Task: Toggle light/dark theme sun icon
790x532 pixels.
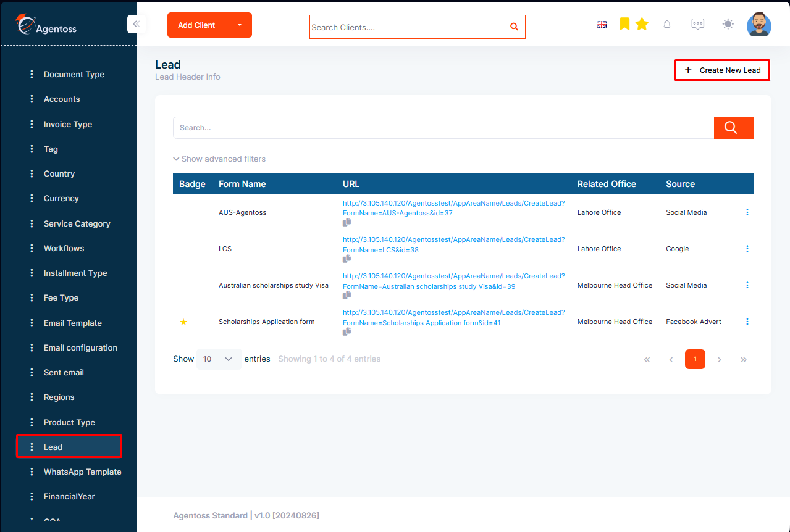Action: pos(728,24)
